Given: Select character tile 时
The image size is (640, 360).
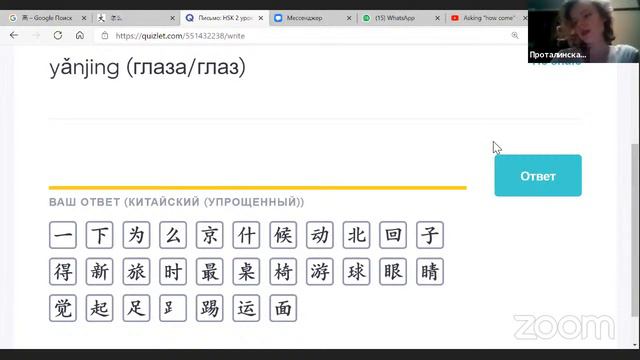Looking at the screenshot, I should pyautogui.click(x=173, y=271).
